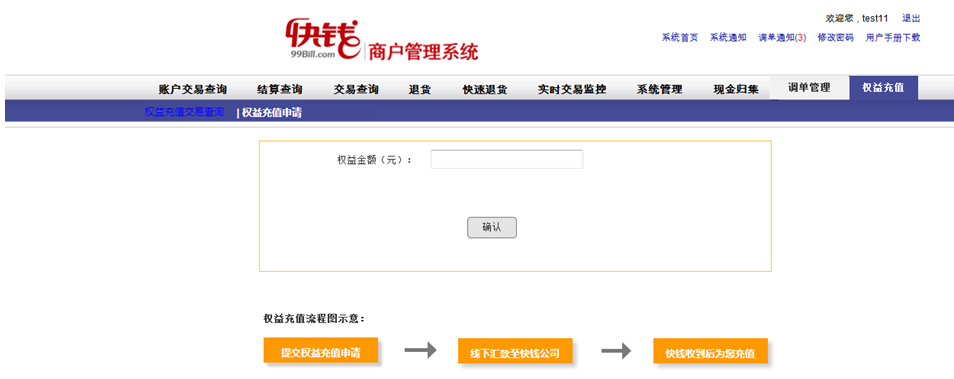Open 调单通知(3) link

[x=782, y=38]
